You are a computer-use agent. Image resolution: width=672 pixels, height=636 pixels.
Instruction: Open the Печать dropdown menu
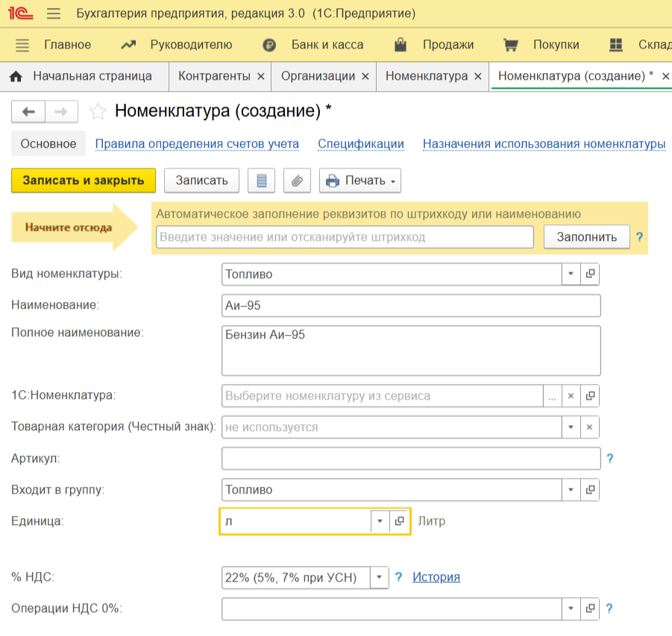pyautogui.click(x=360, y=180)
